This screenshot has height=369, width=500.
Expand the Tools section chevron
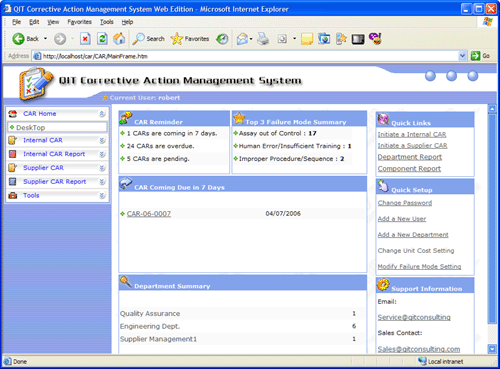[102, 196]
